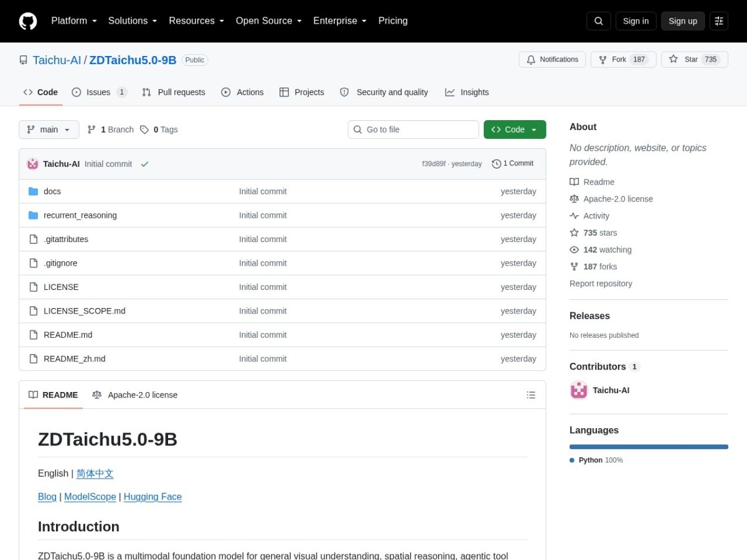Open the README outline list icon
This screenshot has width=747, height=560.
531,395
